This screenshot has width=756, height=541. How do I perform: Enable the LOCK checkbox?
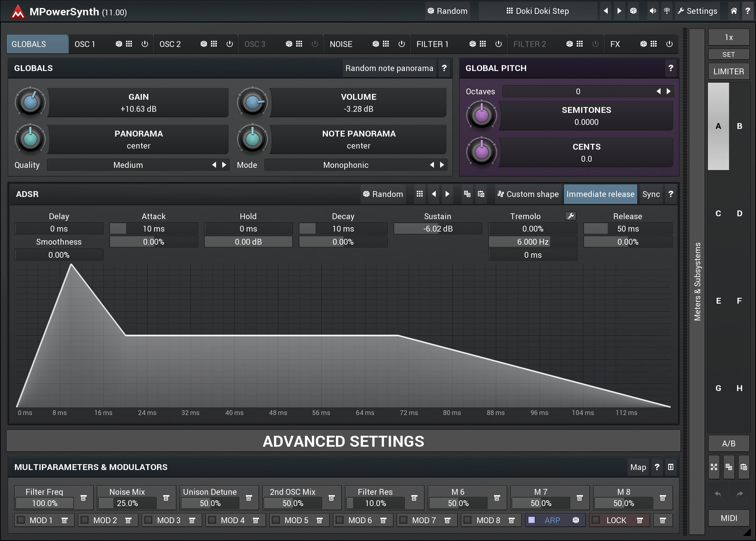click(596, 520)
